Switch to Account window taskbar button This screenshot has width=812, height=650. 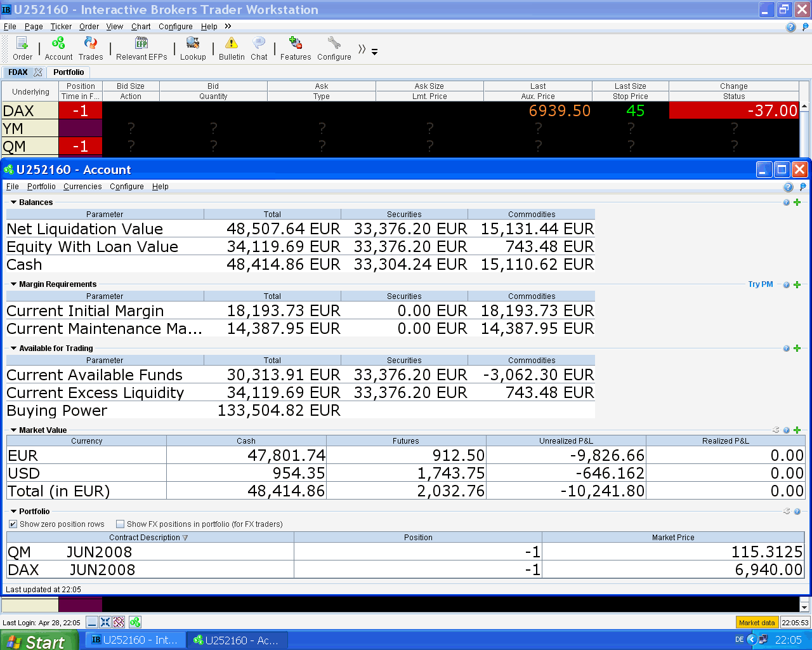pos(237,640)
